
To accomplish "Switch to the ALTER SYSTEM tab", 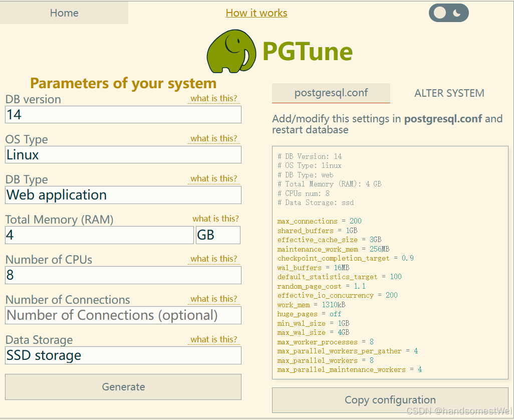I will click(x=449, y=93).
